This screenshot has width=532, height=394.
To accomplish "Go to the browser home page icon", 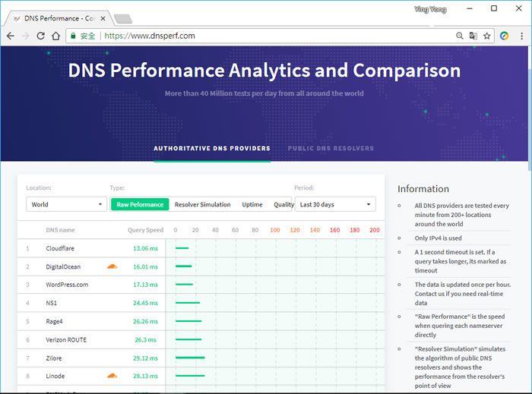I will (56, 36).
